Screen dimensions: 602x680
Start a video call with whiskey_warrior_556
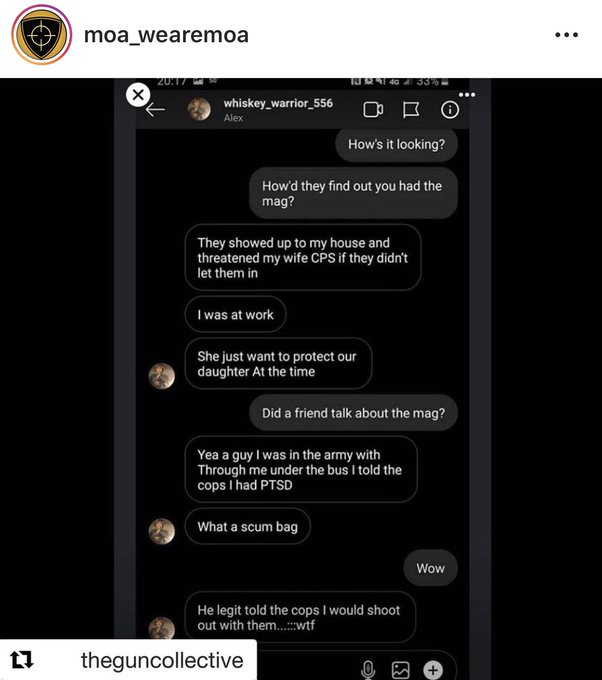pyautogui.click(x=373, y=110)
